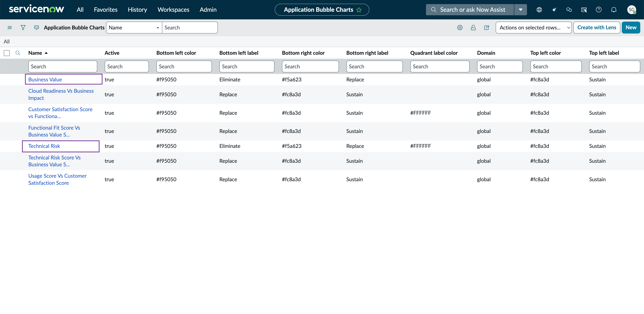Click the All breadcrumb filter

coord(7,42)
